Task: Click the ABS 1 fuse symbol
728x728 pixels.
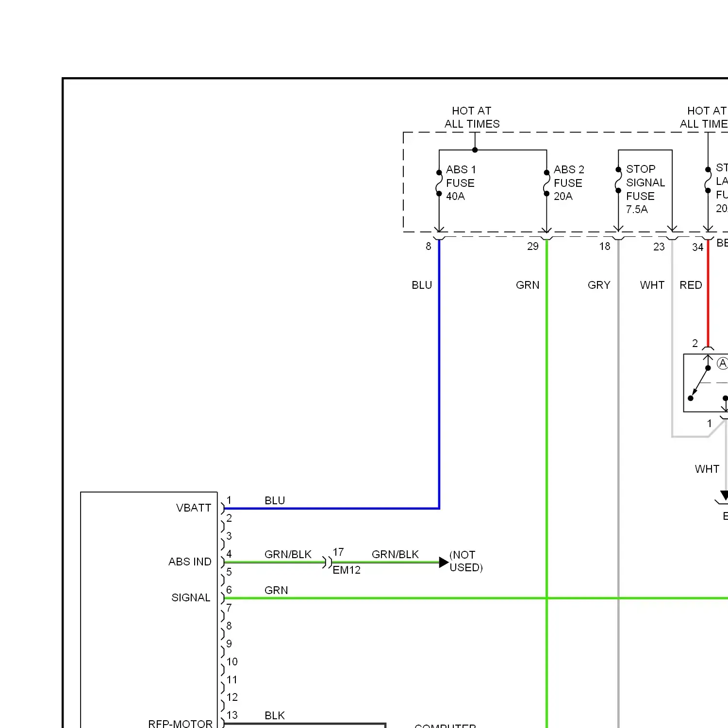Action: (x=439, y=183)
